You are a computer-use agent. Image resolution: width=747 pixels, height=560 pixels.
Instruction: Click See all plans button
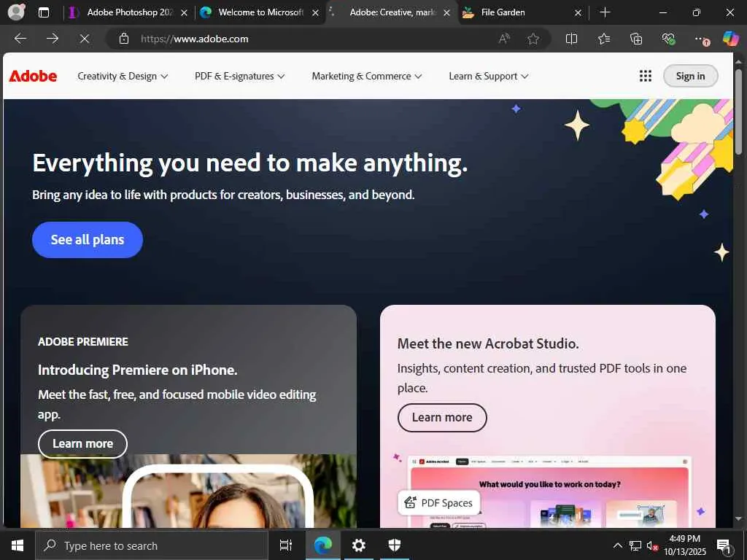pos(88,239)
